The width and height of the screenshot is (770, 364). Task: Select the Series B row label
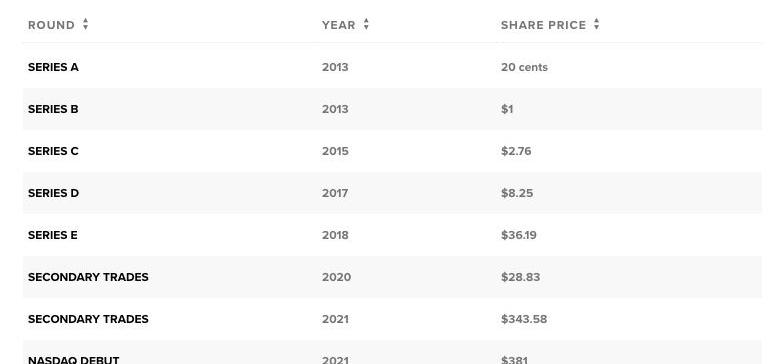53,109
